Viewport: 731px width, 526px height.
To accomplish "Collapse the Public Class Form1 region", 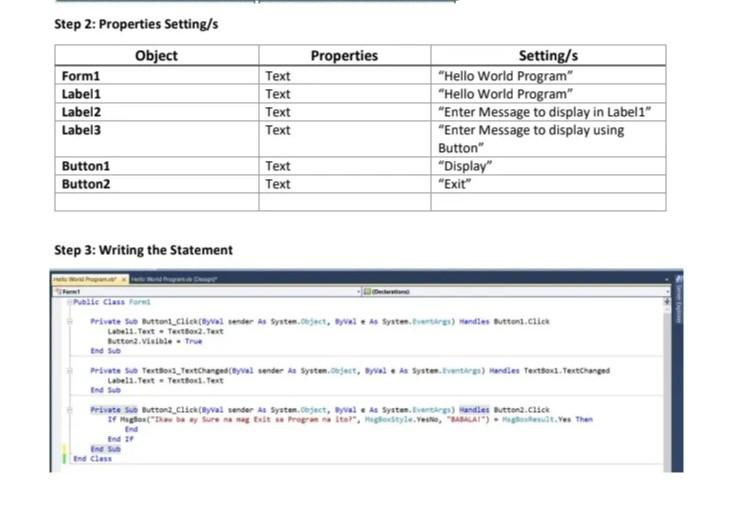I will [69, 302].
